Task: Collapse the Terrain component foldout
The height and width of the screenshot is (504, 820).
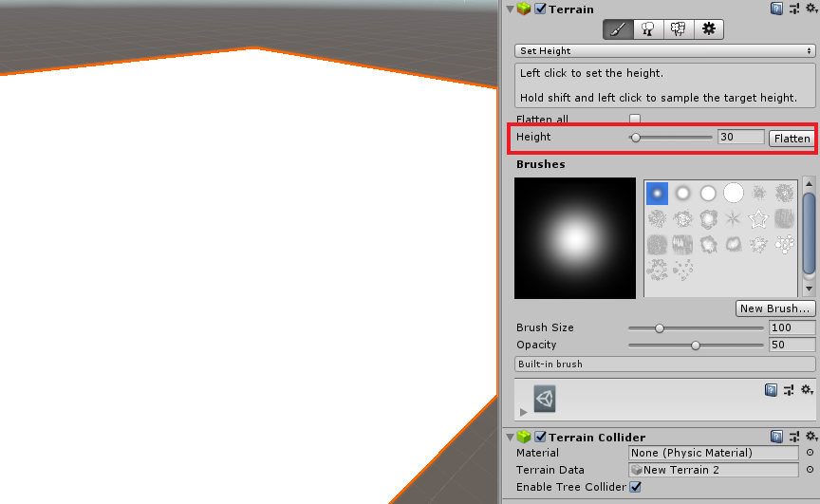Action: [510, 9]
